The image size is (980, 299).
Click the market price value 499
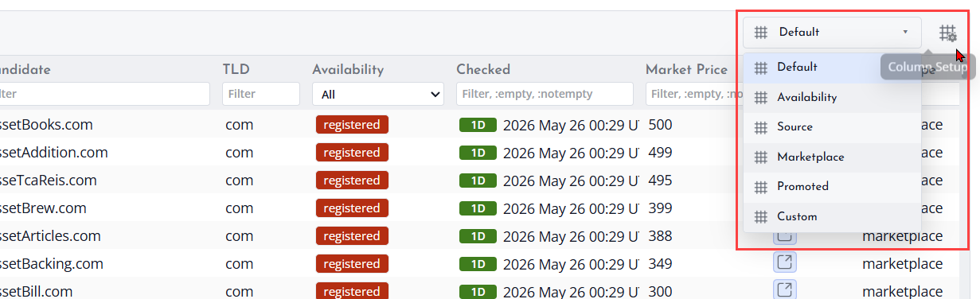pos(661,153)
